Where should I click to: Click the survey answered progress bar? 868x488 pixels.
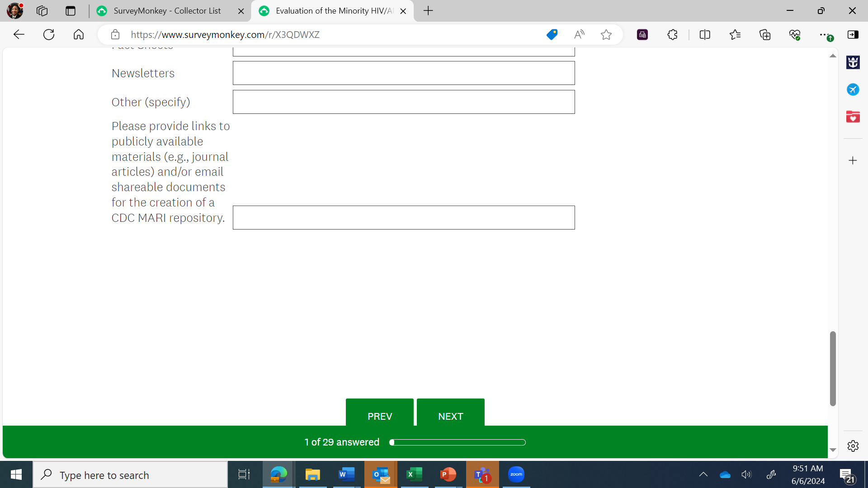[458, 442]
